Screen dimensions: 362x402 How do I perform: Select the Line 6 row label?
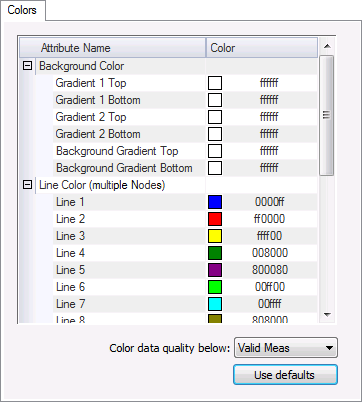[70, 287]
